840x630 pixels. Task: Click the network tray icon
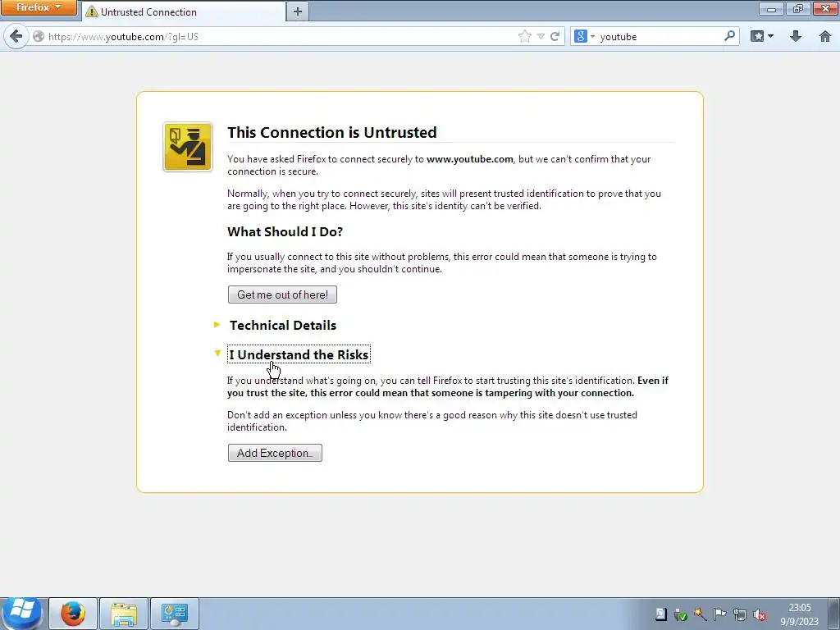(x=740, y=614)
